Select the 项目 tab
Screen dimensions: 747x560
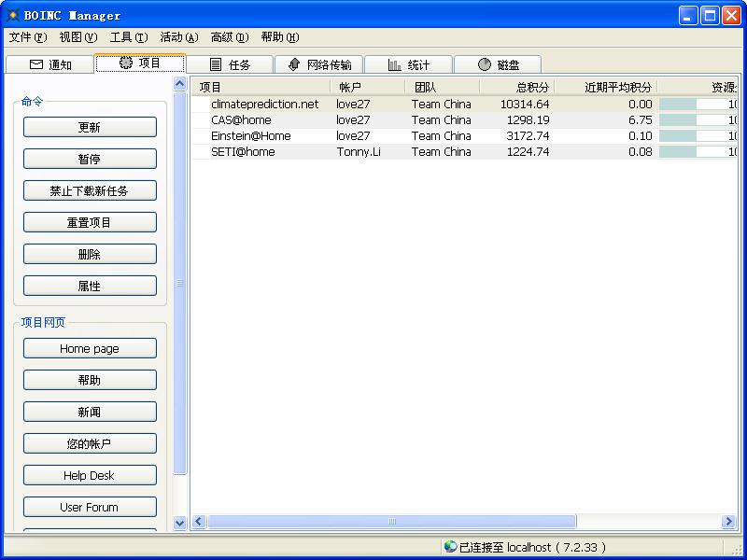pyautogui.click(x=141, y=63)
